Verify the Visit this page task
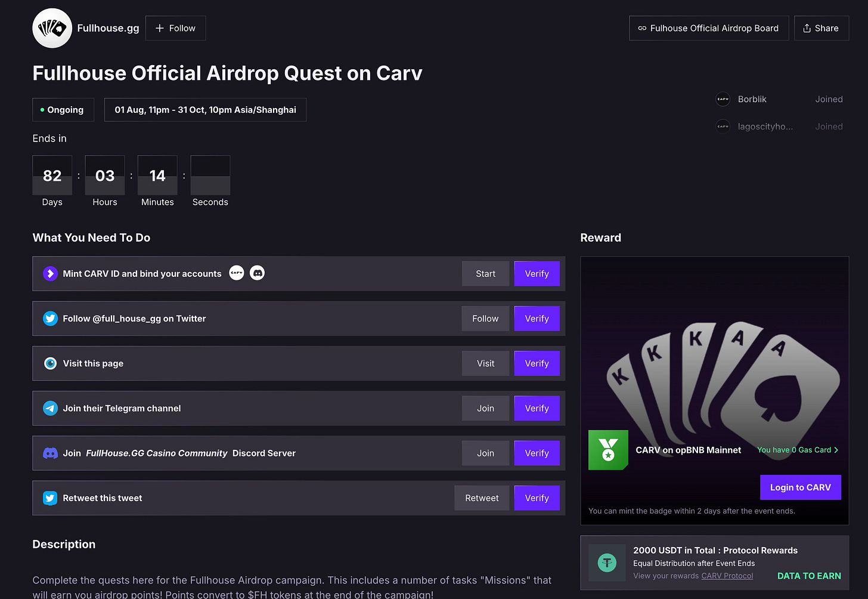Screen dimensions: 868x599 [537, 363]
